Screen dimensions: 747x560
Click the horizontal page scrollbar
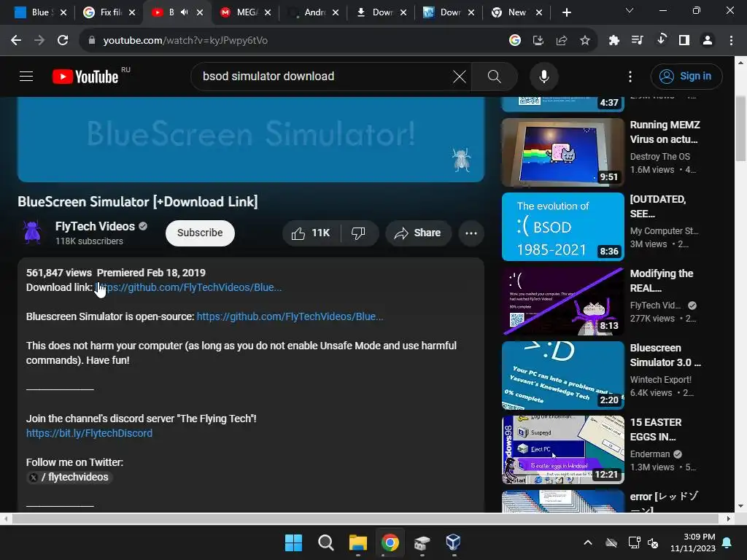click(x=365, y=518)
